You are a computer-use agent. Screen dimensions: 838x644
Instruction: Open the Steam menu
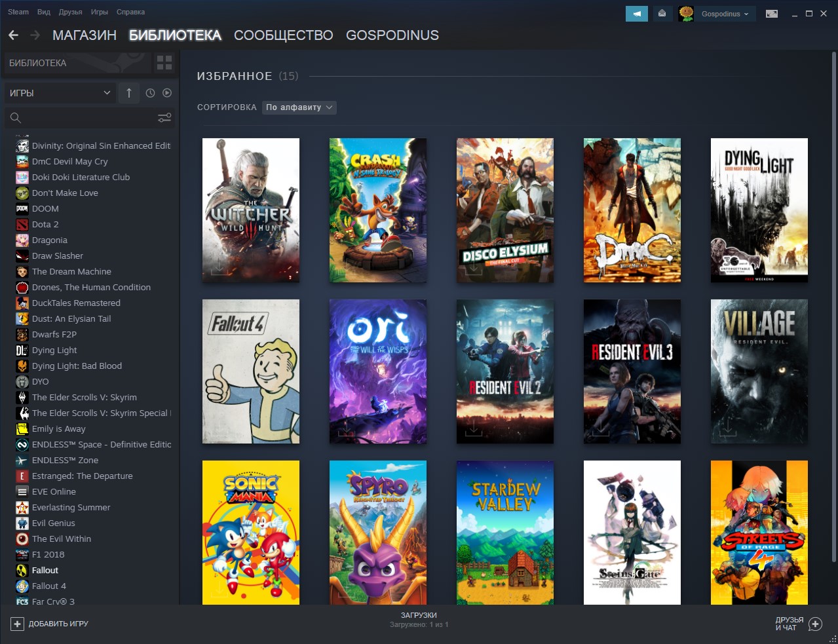(18, 12)
